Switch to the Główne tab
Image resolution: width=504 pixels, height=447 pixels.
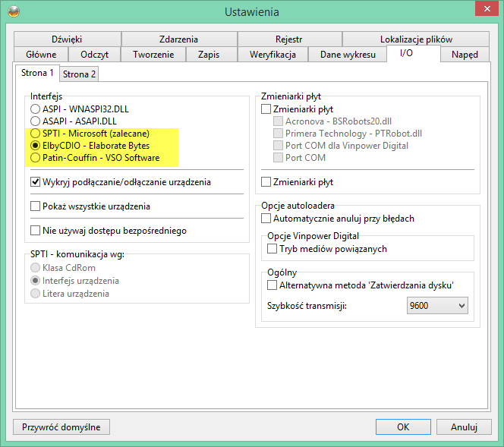41,55
